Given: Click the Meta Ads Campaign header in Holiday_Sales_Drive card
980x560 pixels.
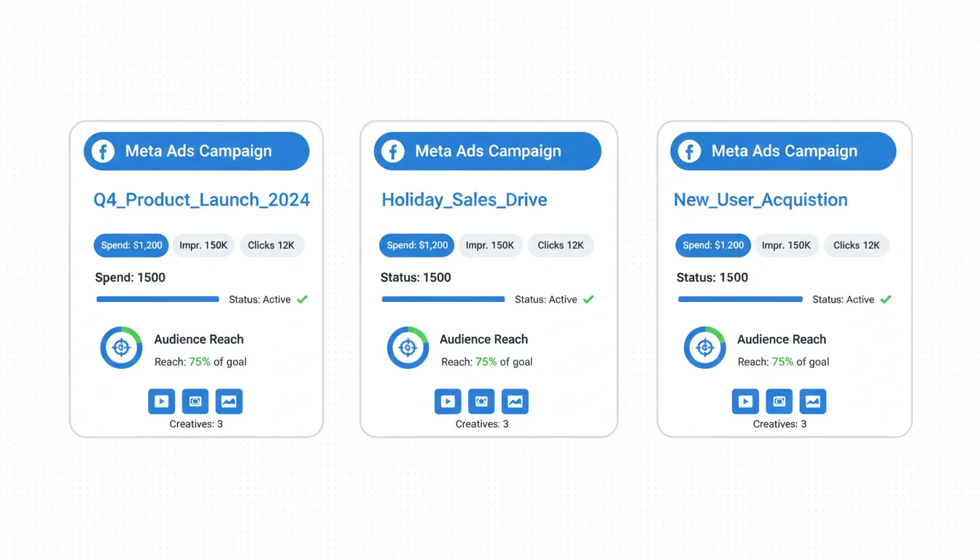Looking at the screenshot, I should coord(487,152).
